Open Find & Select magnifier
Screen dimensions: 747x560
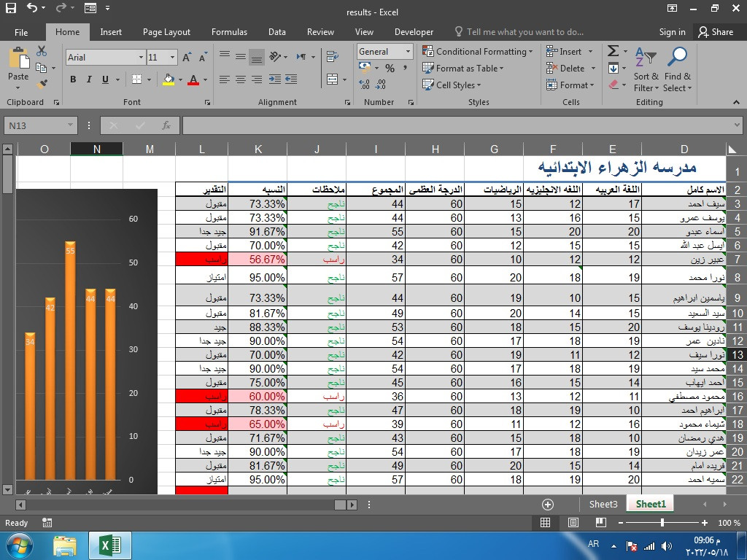point(677,69)
